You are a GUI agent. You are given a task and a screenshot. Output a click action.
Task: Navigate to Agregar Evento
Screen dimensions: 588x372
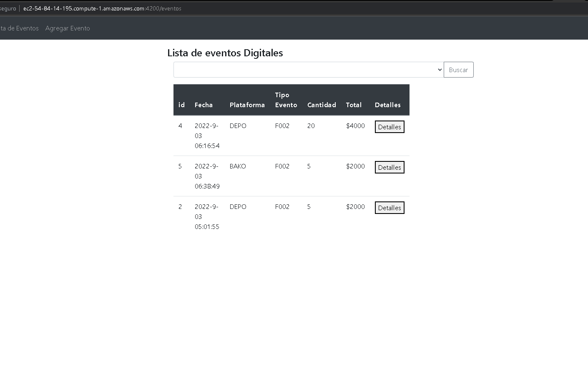pos(68,28)
